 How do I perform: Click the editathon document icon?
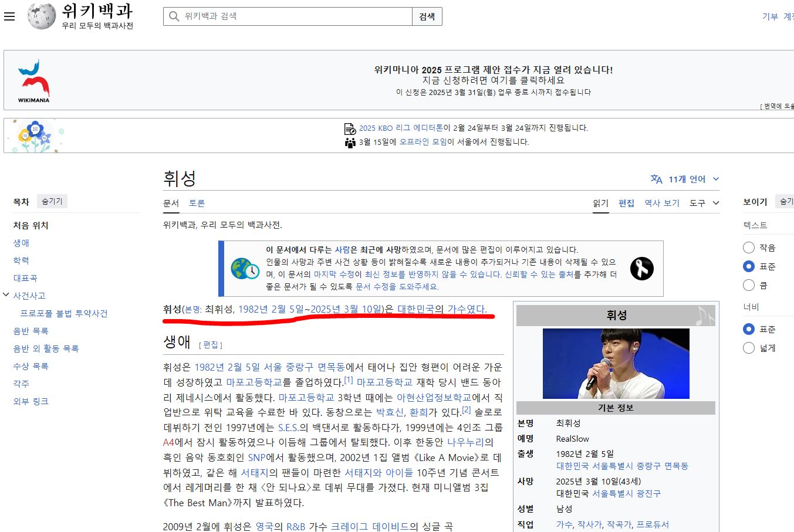(350, 128)
